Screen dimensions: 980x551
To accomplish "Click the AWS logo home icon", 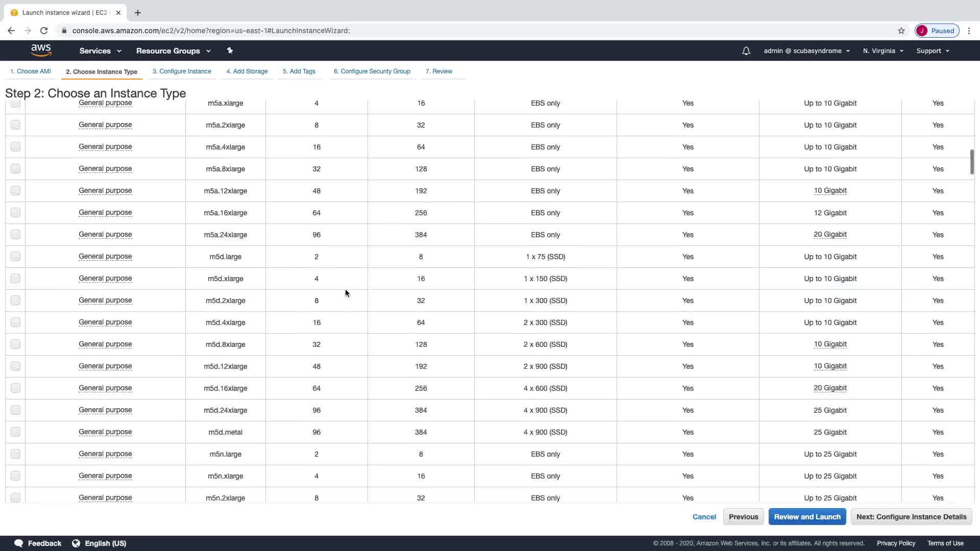I will [41, 50].
